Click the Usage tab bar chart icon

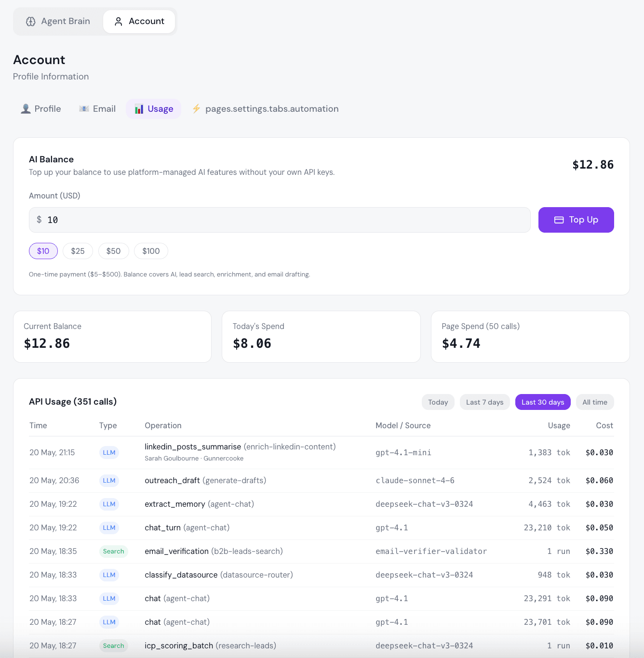(139, 109)
